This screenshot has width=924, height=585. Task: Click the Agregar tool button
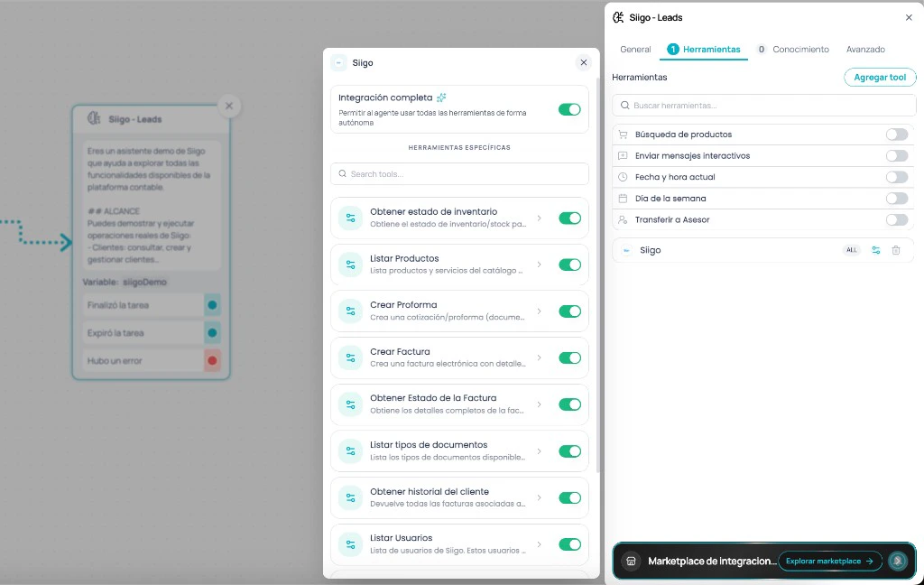pyautogui.click(x=880, y=78)
